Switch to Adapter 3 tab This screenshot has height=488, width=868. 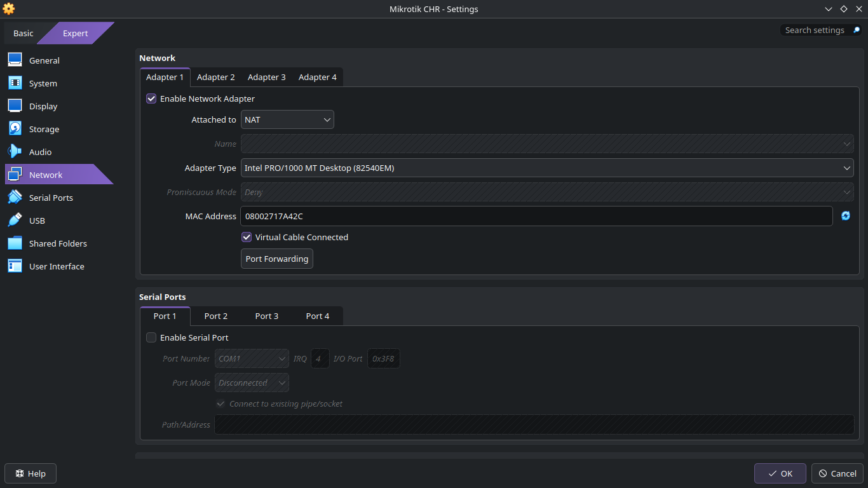[x=267, y=77]
